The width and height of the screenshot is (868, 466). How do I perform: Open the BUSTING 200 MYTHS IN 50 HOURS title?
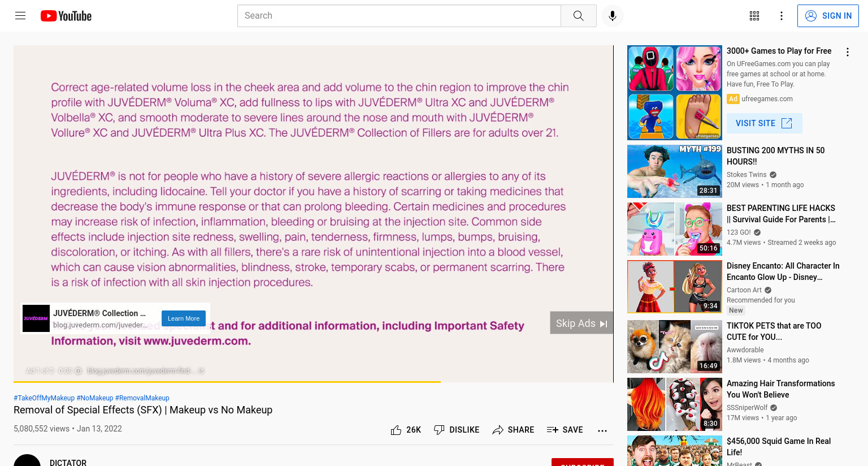(775, 156)
